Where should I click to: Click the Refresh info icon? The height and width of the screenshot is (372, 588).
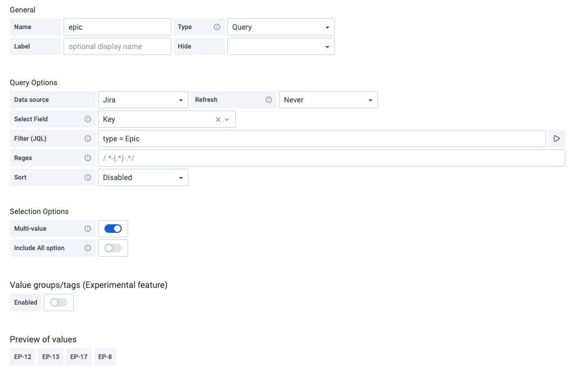[268, 99]
